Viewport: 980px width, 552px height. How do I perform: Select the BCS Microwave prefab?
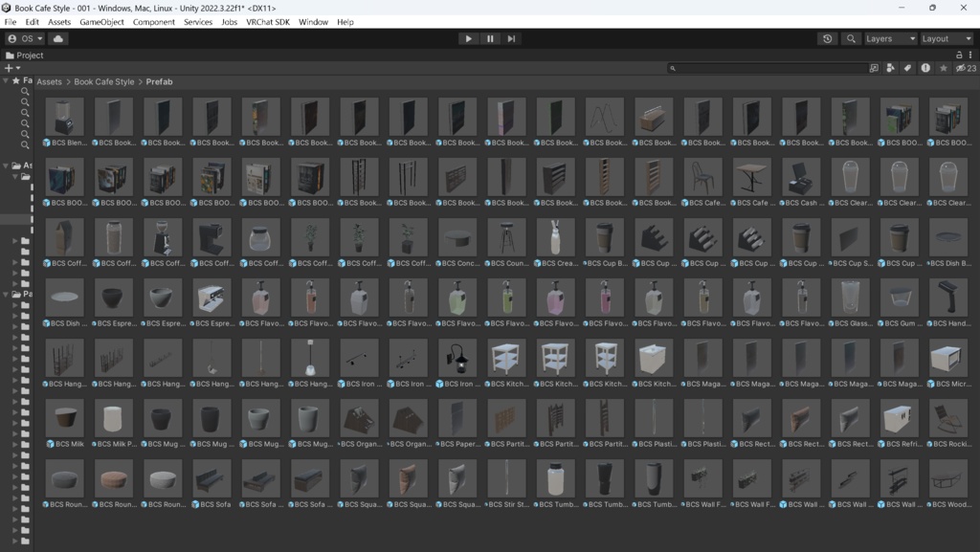[x=948, y=358]
